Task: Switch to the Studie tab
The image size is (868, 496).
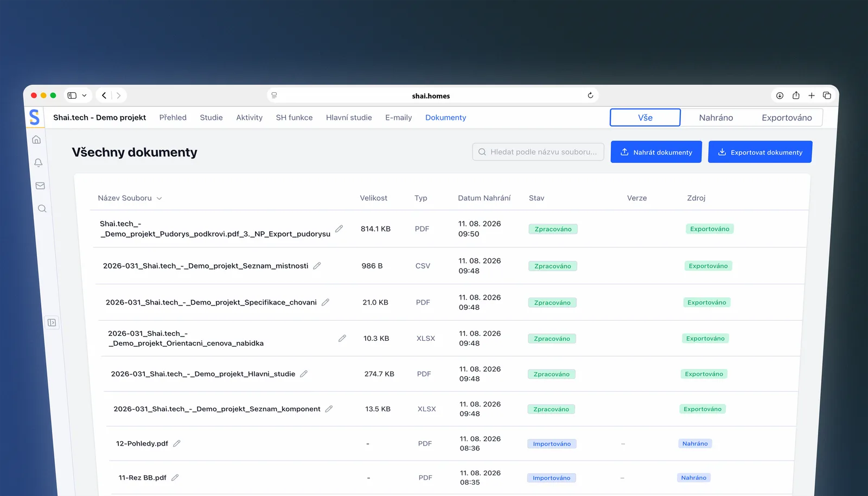Action: click(x=211, y=118)
